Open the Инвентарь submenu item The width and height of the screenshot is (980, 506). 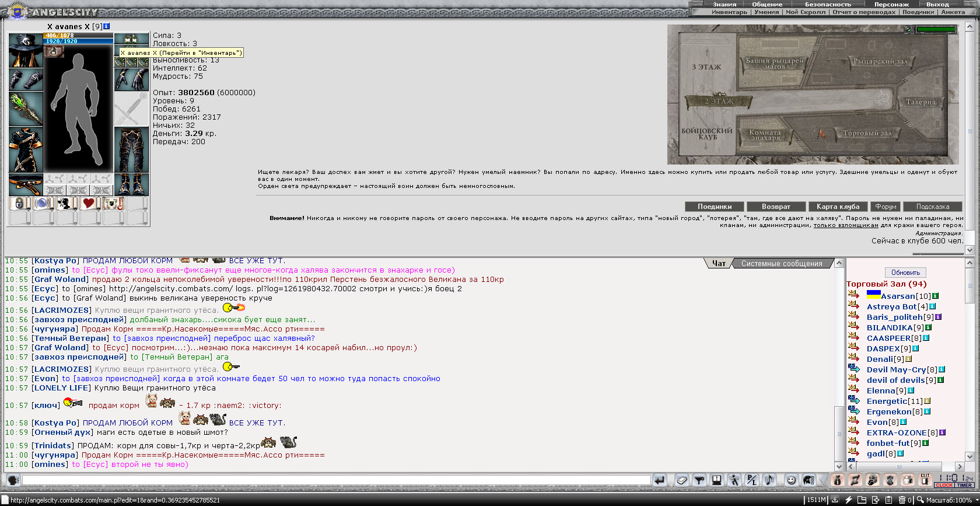coord(729,12)
